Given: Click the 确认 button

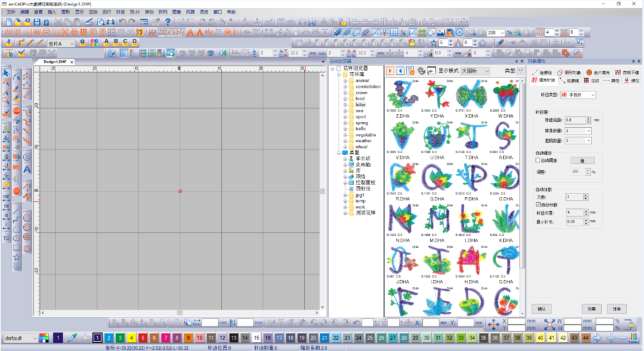Looking at the screenshot, I should pos(541,309).
